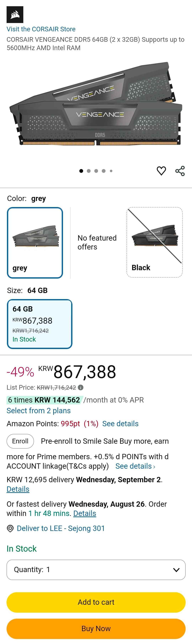Screen dimensions: 192x644
Task: Tap the Add to cart button
Action: click(96, 602)
